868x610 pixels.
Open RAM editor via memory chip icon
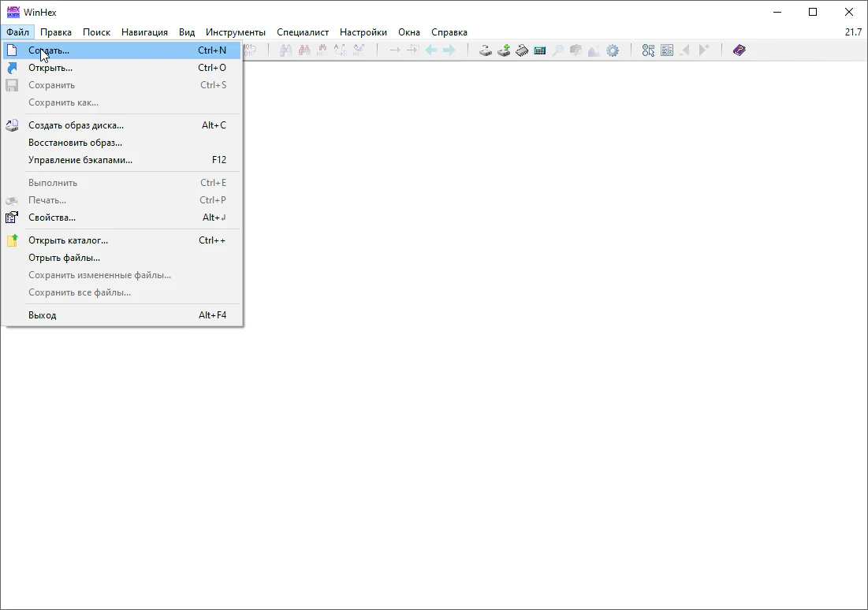tap(522, 50)
